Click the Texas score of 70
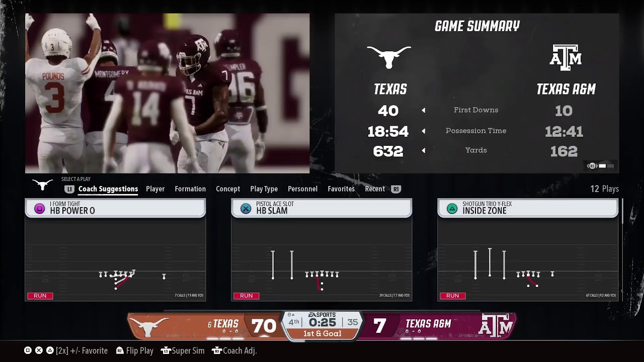Screen dimensions: 644x362 tap(264, 326)
